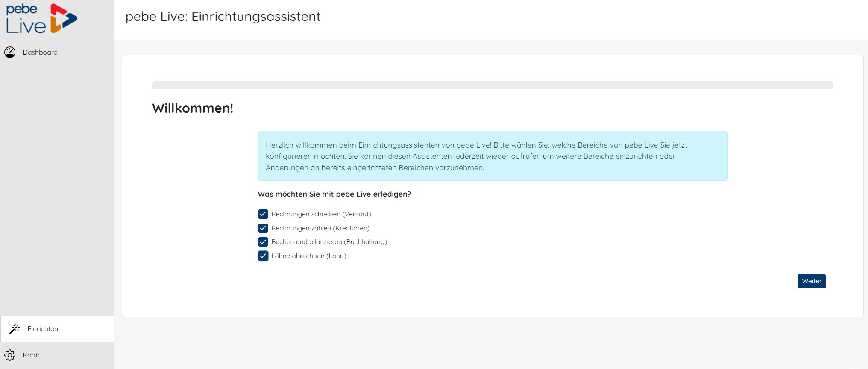Uncheck the Rechnungen schreiben (Verkauf) checkbox
Viewport: 868px width, 369px height.
[x=263, y=214]
